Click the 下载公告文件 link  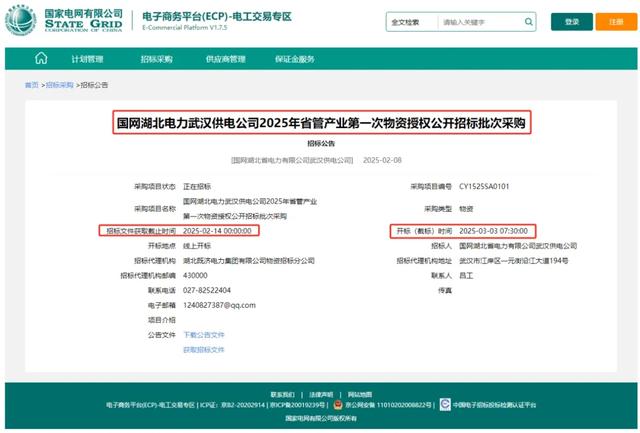point(204,335)
